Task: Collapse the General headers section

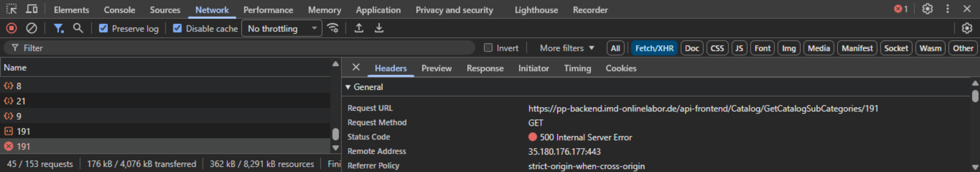Action: (x=348, y=87)
